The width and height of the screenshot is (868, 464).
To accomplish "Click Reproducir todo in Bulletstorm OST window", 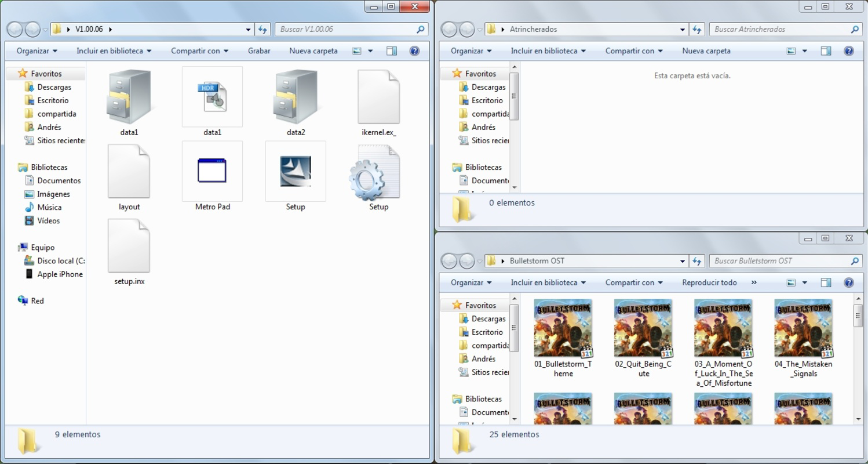I will click(x=709, y=282).
